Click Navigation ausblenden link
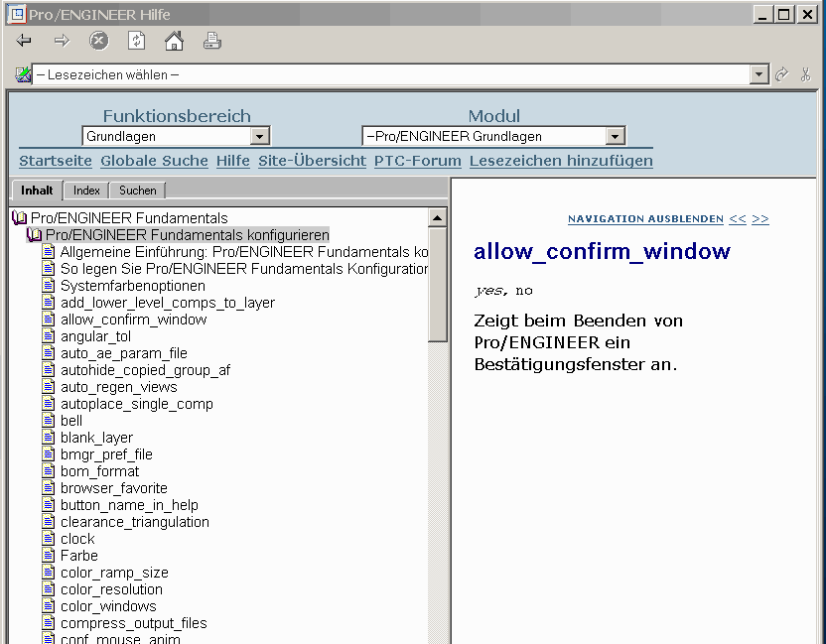Viewport: 826px width, 644px height. [x=645, y=218]
